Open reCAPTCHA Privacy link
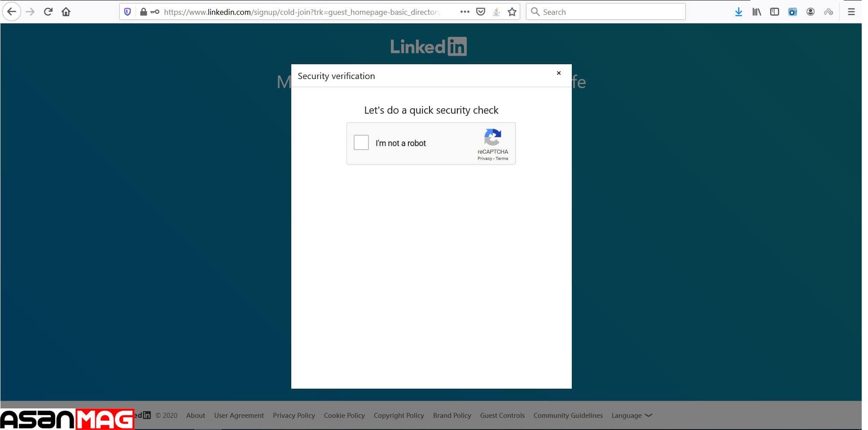The image size is (868, 430). pyautogui.click(x=485, y=159)
